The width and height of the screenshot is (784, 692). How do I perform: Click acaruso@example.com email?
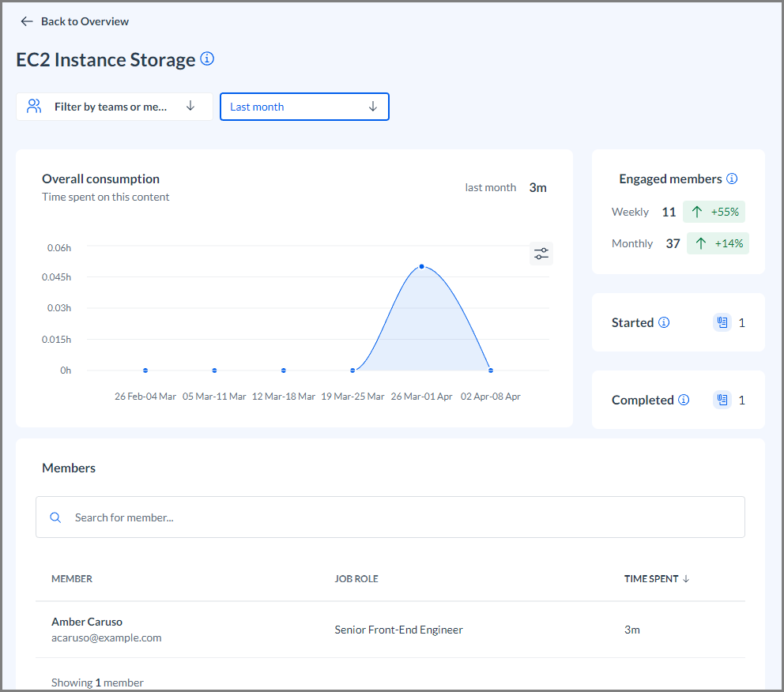(107, 638)
